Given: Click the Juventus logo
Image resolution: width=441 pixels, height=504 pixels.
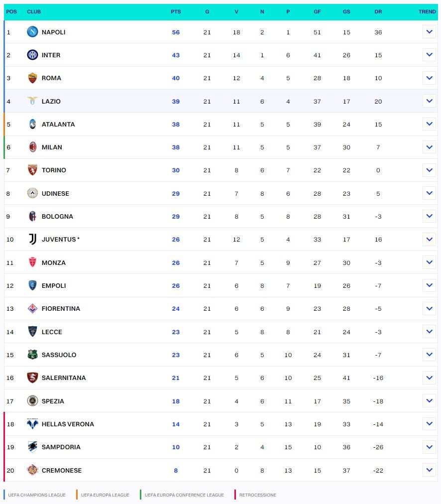Looking at the screenshot, I should pos(32,239).
